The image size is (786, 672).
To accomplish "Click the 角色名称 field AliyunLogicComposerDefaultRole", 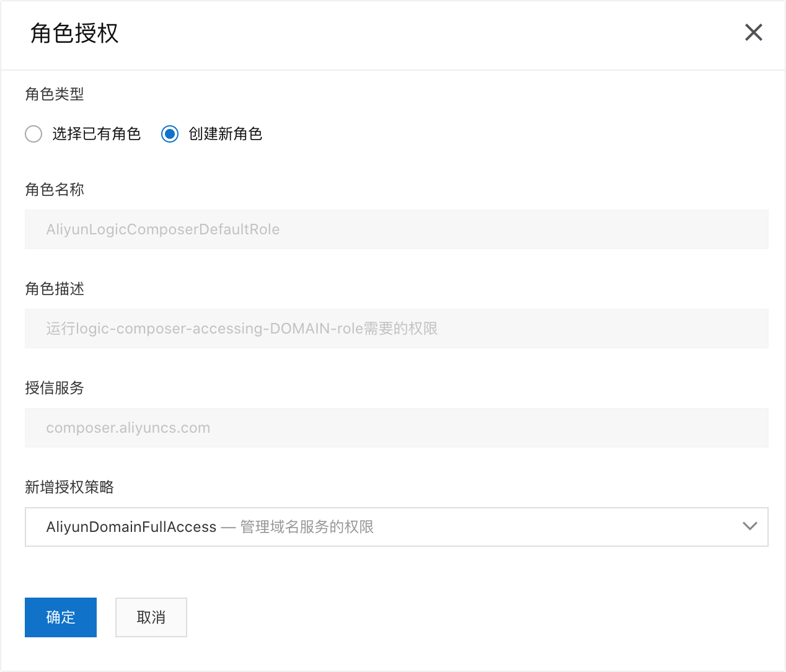I will (397, 229).
